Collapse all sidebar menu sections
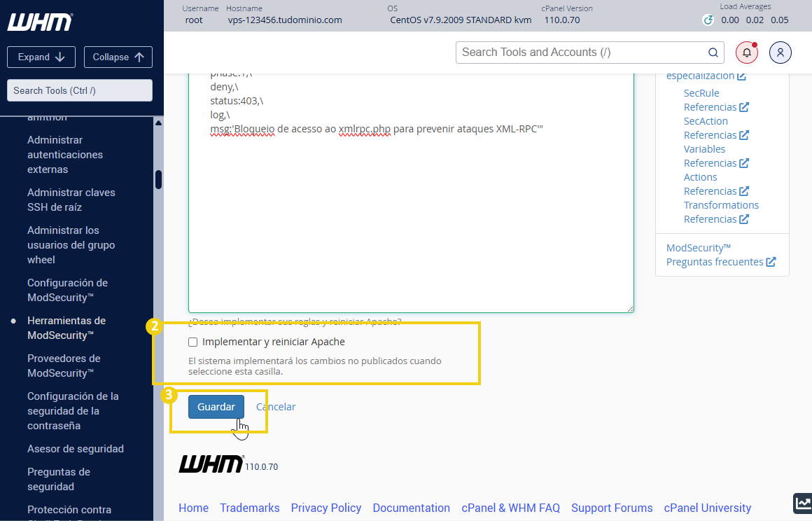 (118, 57)
